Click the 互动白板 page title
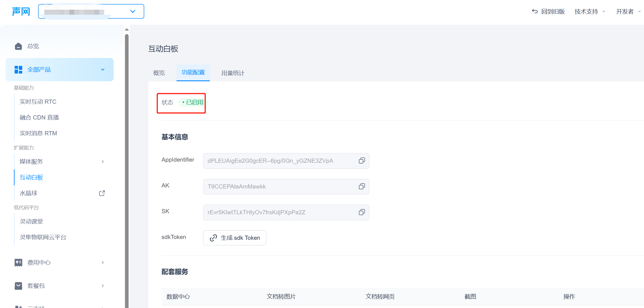The image size is (644, 308). point(163,49)
